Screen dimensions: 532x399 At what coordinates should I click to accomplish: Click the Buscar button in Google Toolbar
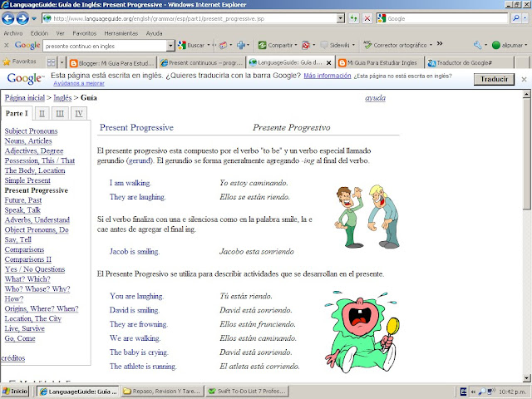pos(192,45)
